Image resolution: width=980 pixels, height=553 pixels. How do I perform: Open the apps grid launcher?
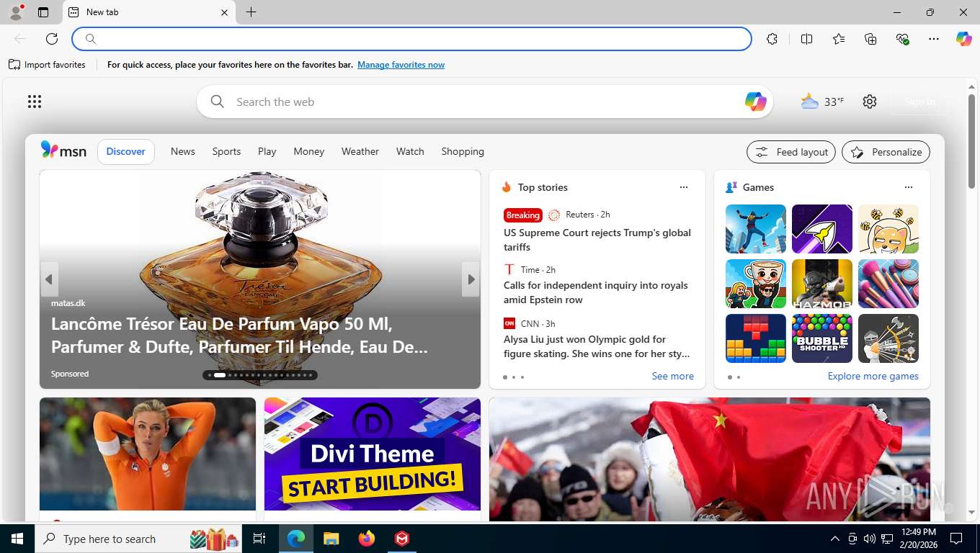(35, 102)
